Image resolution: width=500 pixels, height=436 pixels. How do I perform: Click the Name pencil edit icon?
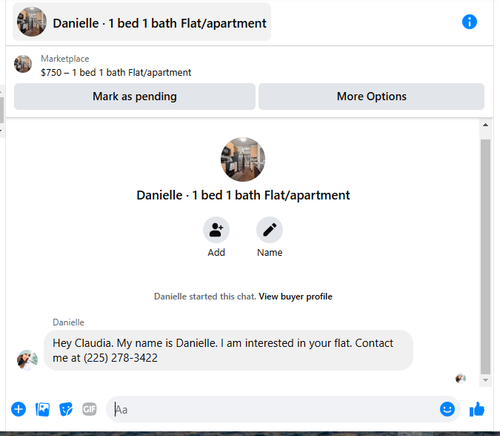click(269, 230)
